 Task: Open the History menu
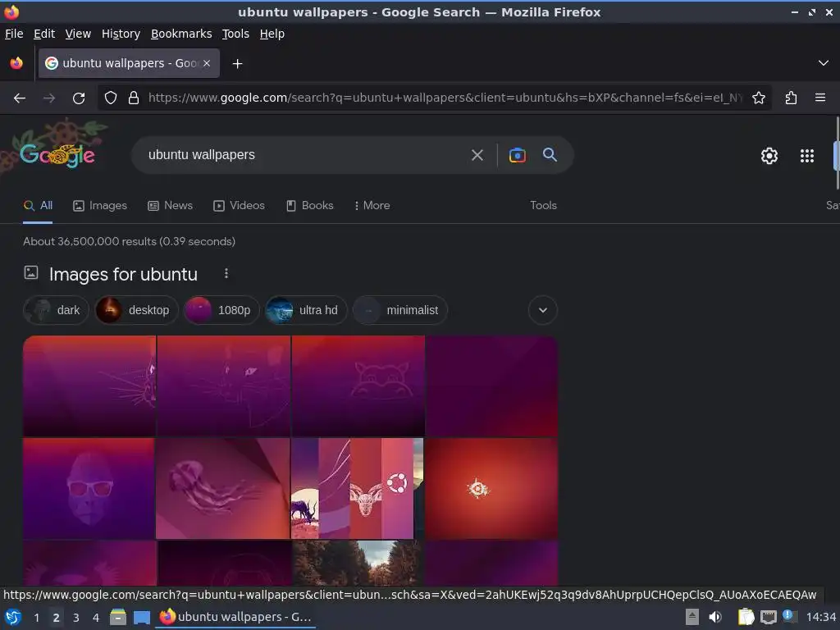(121, 34)
